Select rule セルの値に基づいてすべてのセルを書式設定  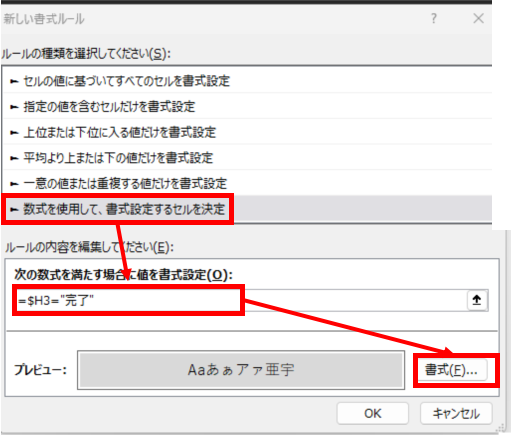click(247, 81)
